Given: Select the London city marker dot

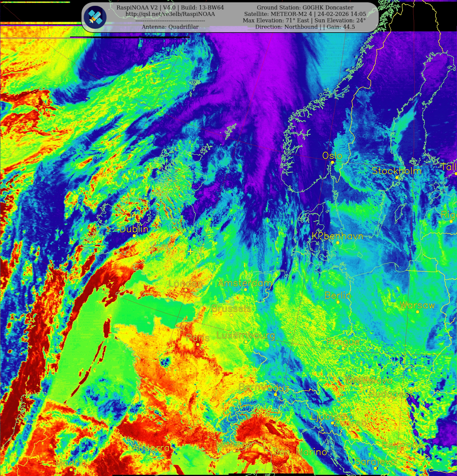Looking at the screenshot, I should coord(186,290).
